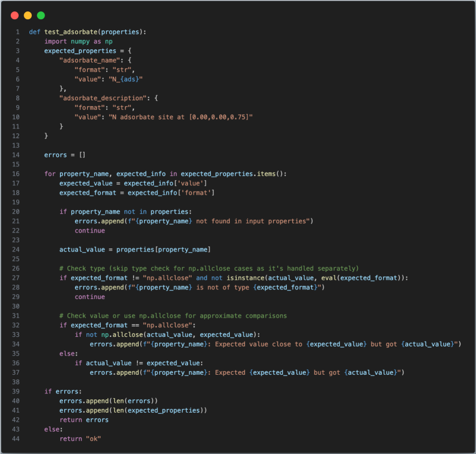Click 'if actual_value != expected_value:' line
This screenshot has height=454, width=476.
pyautogui.click(x=139, y=363)
